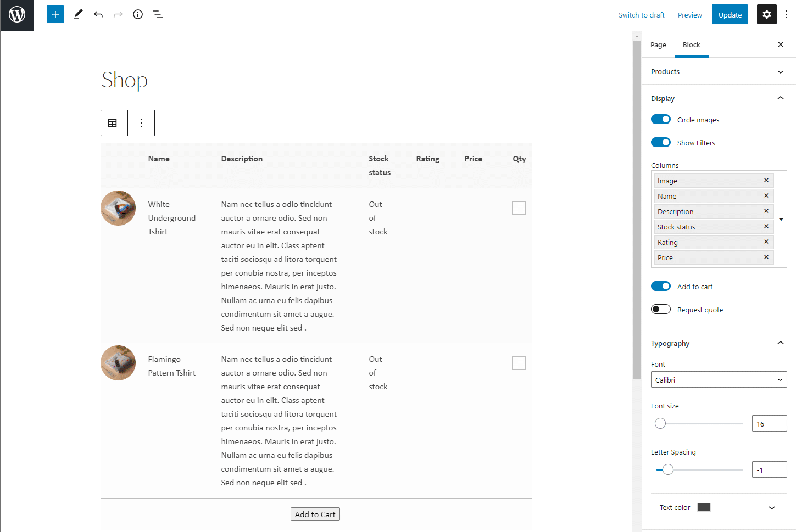Remove the Name column tag
This screenshot has height=532, width=796.
[766, 195]
